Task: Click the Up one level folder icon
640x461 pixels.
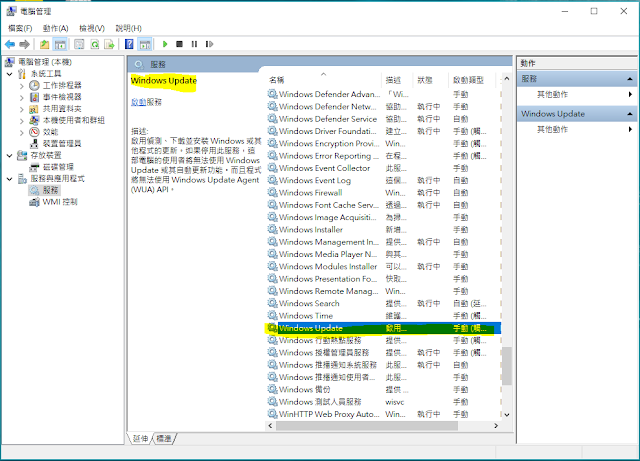Action: [44, 44]
